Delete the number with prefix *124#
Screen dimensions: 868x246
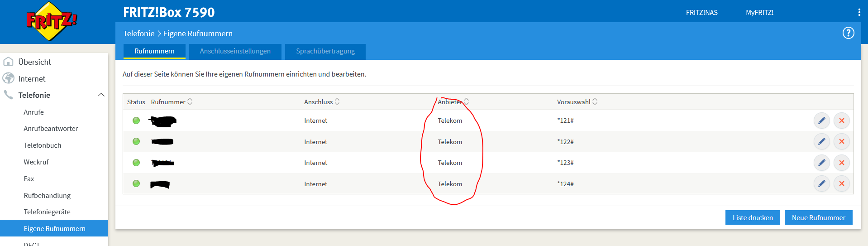click(x=842, y=183)
